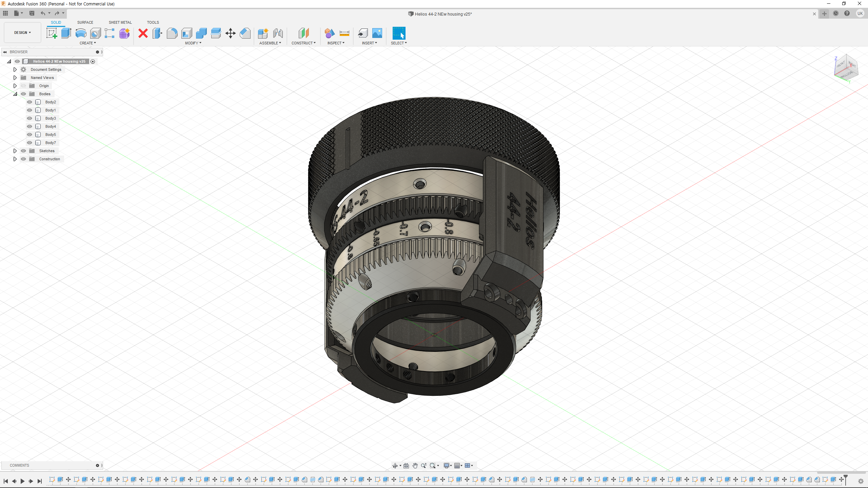Click the Extrude tool icon
Image resolution: width=868 pixels, height=488 pixels.
click(66, 33)
